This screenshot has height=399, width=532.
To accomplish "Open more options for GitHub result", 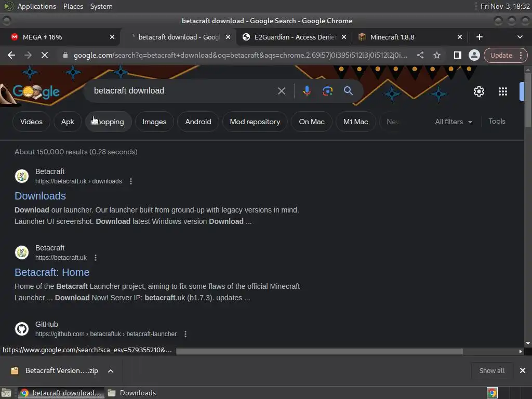I will click(x=185, y=334).
